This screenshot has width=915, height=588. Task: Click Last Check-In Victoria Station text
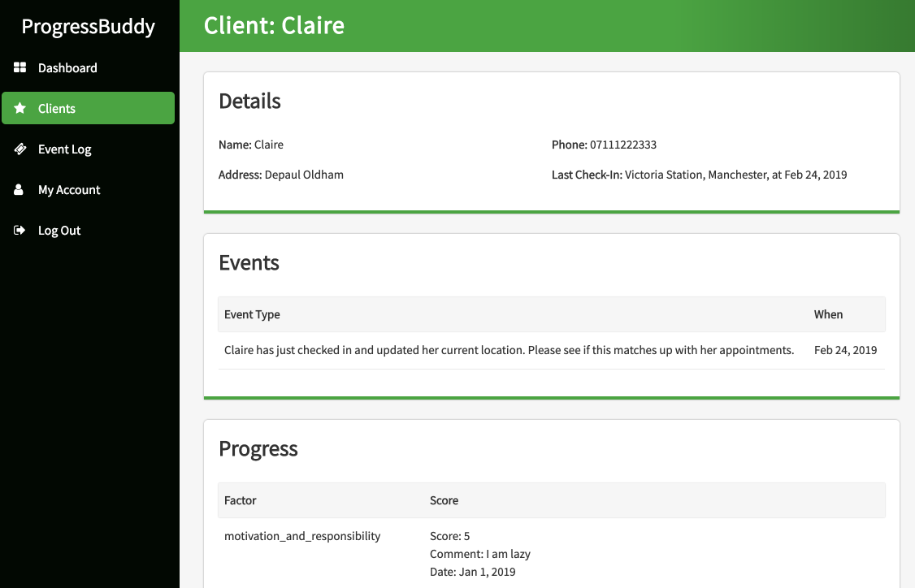click(x=699, y=175)
